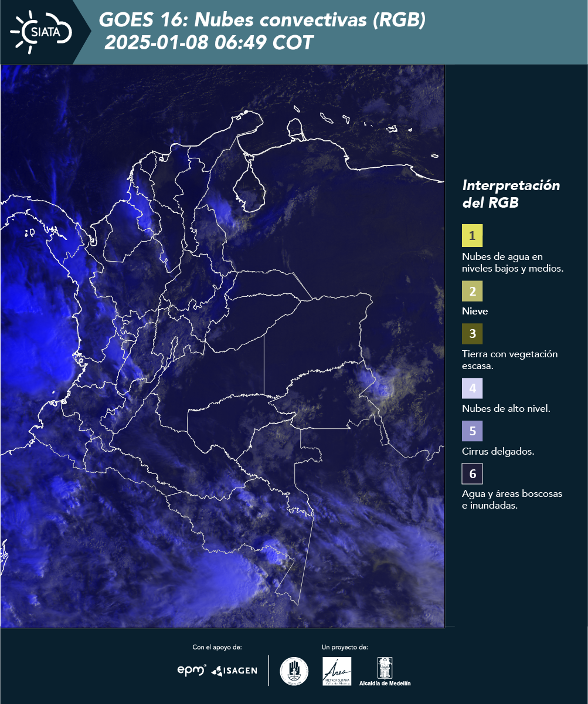Click the epm logo in the footer
588x704 pixels.
click(192, 670)
